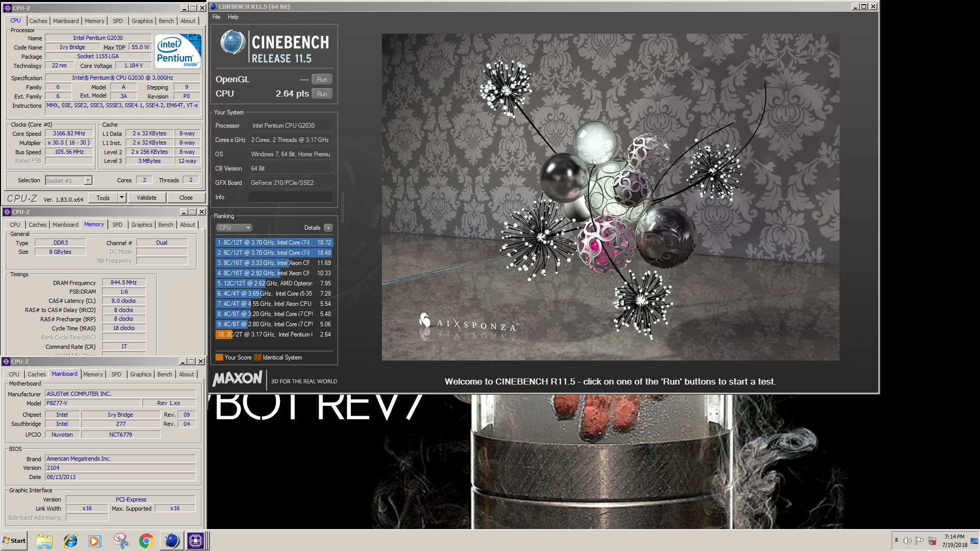Select ranking row 7 Intel Xeon 5.54
This screenshot has height=551, width=980.
(x=274, y=304)
